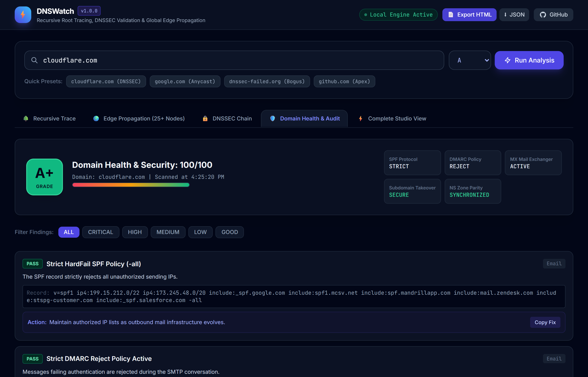Click the DMARC Policy REJECT card
Screen dimensions: 588x377
click(473, 163)
